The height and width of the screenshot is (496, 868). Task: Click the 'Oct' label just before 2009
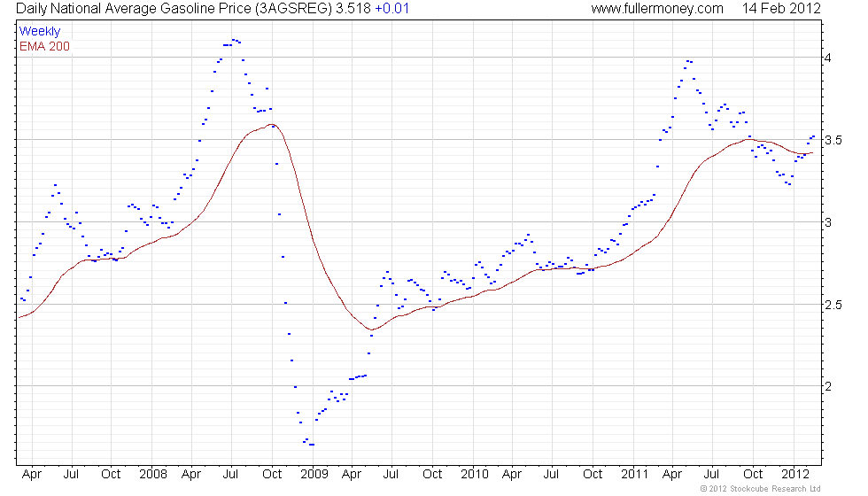point(272,475)
